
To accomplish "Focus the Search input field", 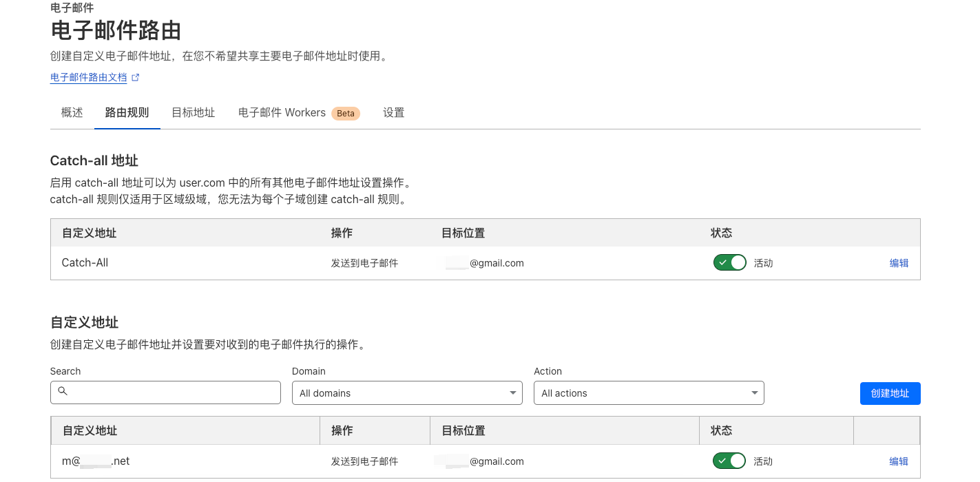I will 172,392.
